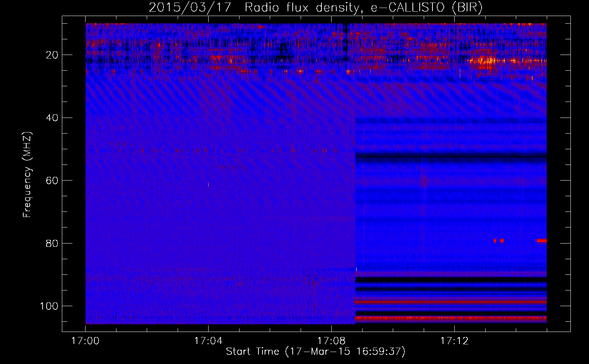Click the 80 frequency tick label

pyautogui.click(x=52, y=243)
